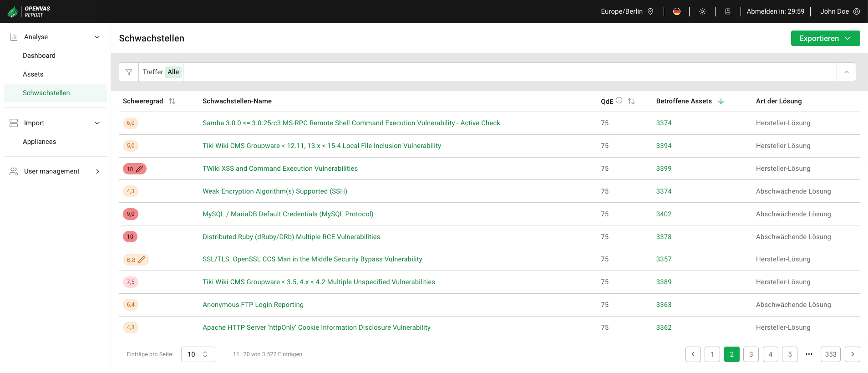868x373 pixels.
Task: Open the filter funnel icon
Action: 129,72
